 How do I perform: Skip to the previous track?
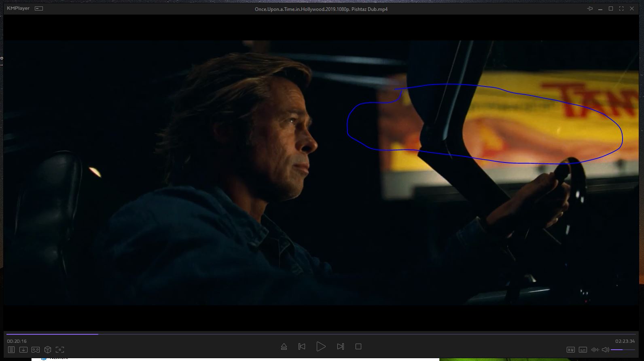[302, 346]
